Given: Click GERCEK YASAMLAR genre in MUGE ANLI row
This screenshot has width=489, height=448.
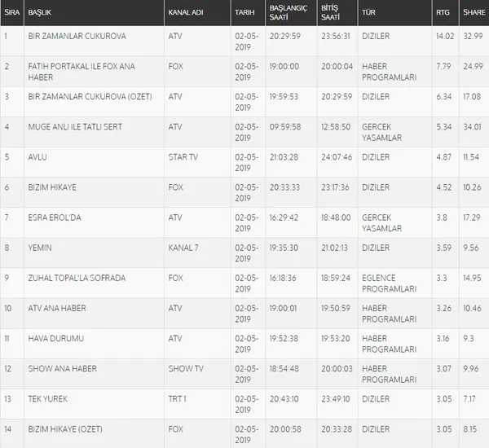Looking at the screenshot, I should (x=381, y=132).
